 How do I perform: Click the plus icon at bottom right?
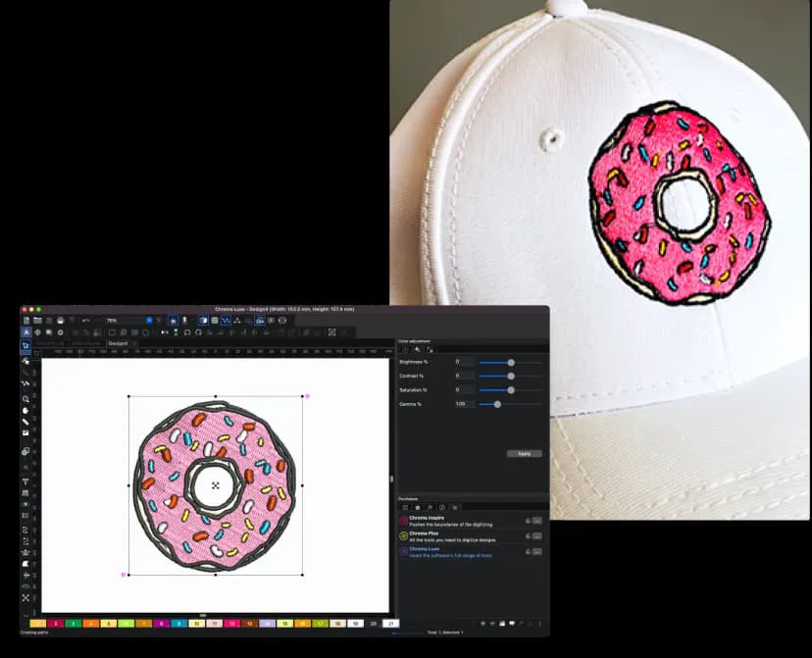pos(482,624)
